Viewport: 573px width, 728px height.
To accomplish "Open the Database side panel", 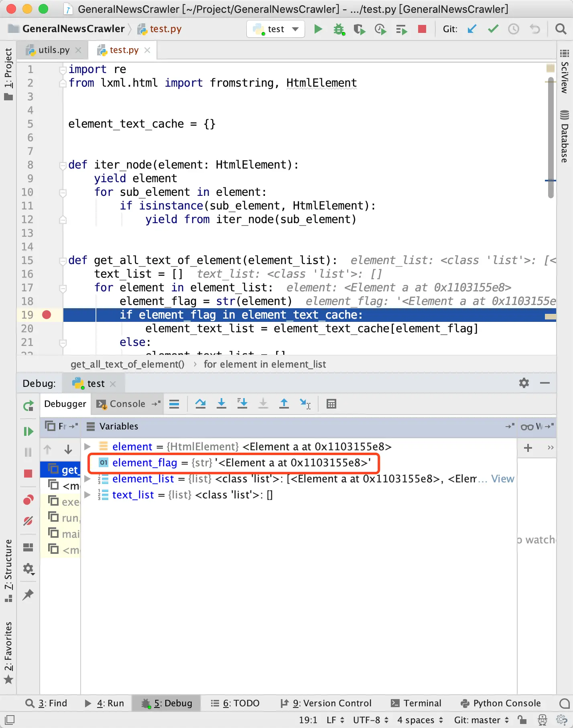I will pyautogui.click(x=564, y=136).
